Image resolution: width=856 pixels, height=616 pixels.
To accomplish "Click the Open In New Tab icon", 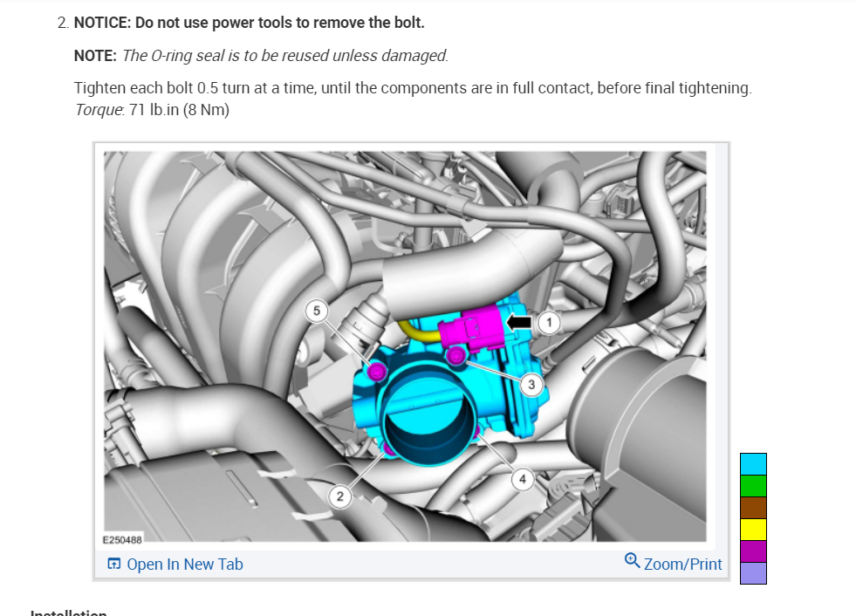I will 114,564.
